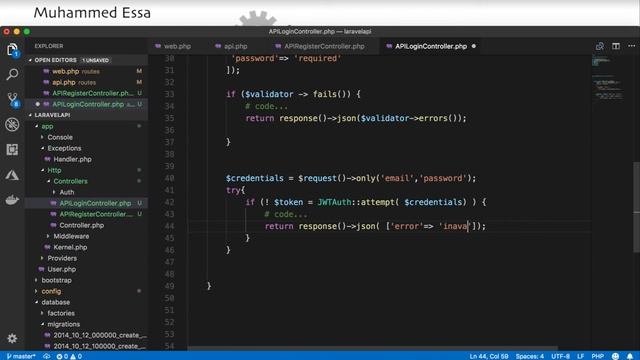The height and width of the screenshot is (360, 640).
Task: Expand the Auth folder
Action: (x=54, y=192)
